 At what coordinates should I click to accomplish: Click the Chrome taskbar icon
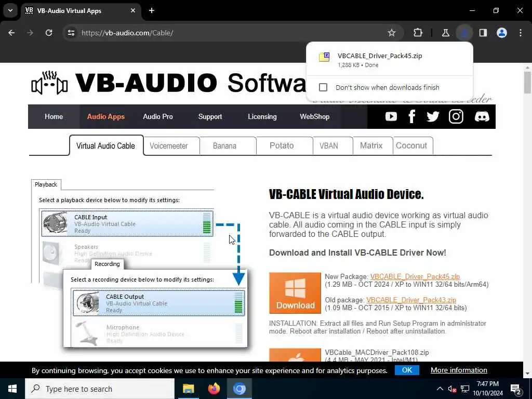[239, 389]
